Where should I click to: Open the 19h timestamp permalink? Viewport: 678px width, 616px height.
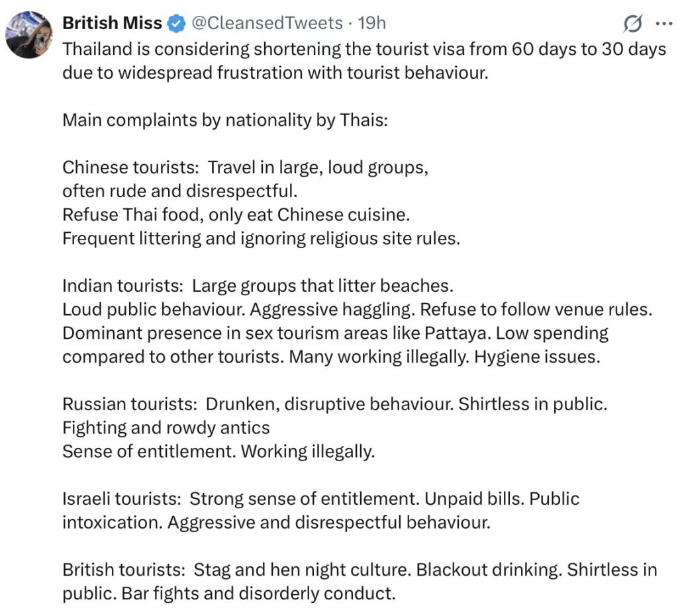click(371, 23)
